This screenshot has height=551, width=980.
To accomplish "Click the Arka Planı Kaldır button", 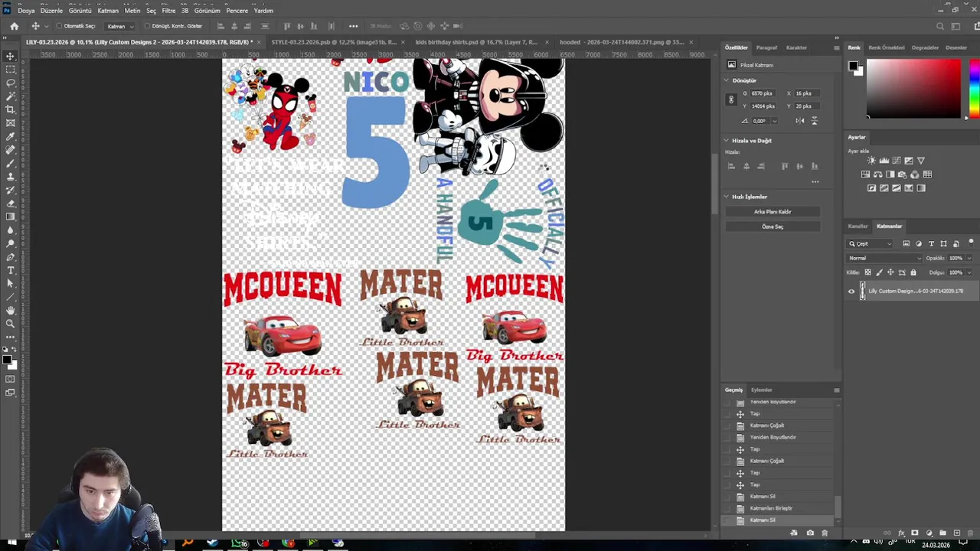I will pos(773,212).
